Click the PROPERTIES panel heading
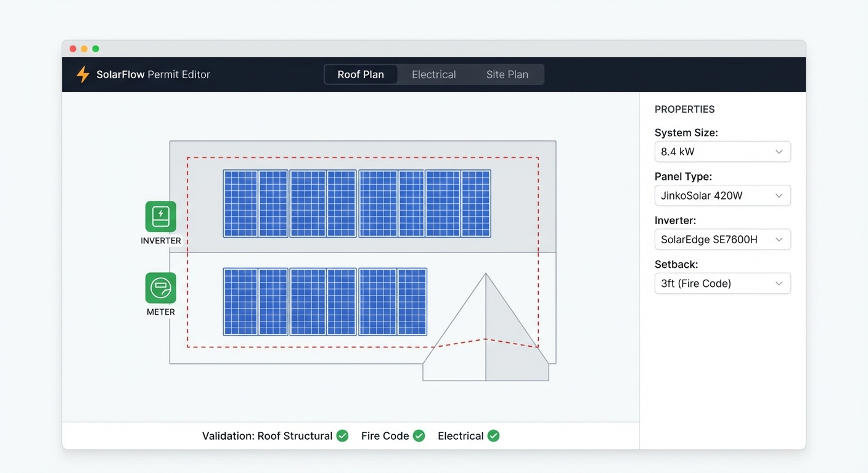868x473 pixels. (684, 109)
